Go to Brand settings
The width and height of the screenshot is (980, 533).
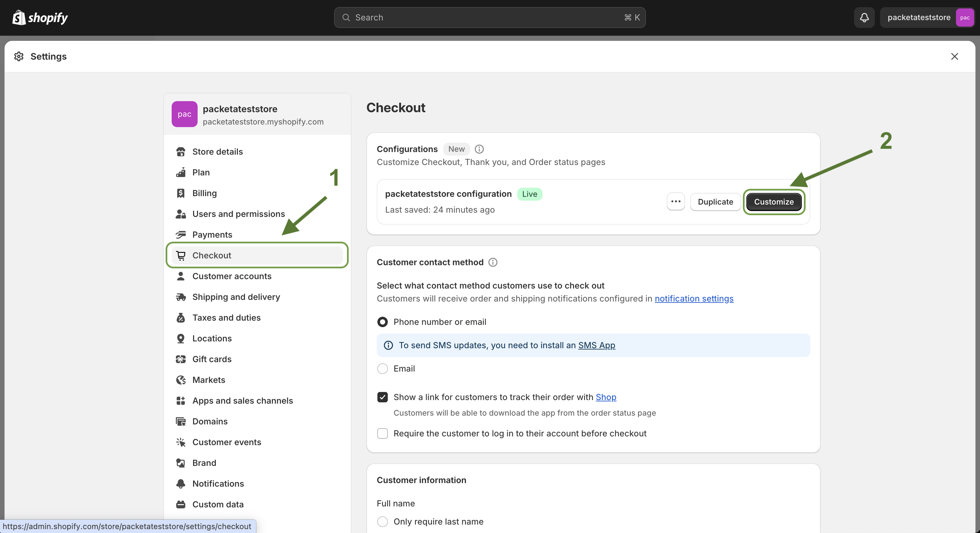pos(257,463)
